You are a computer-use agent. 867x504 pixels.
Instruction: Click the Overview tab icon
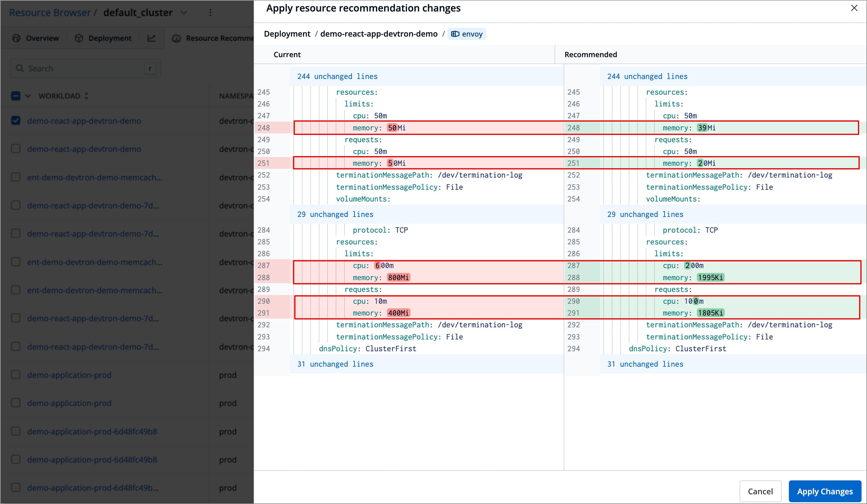tap(17, 38)
